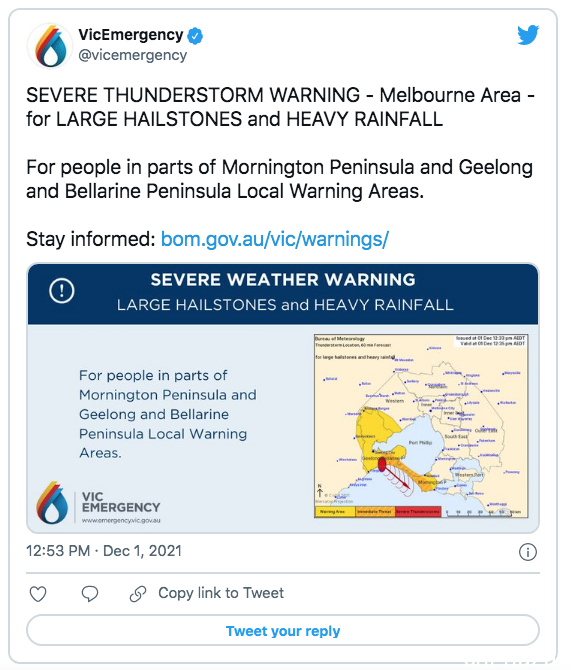This screenshot has width=574, height=670.
Task: Click the VicEmergency profile avatar
Action: point(50,46)
